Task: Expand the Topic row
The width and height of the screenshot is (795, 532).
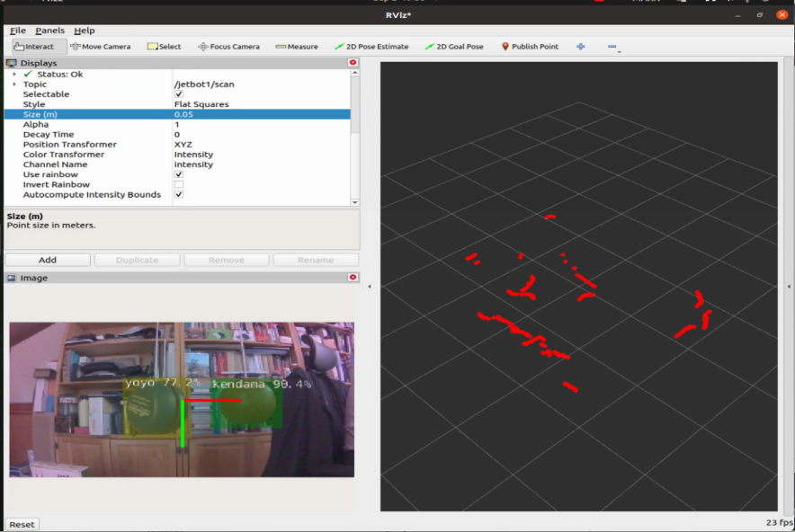Action: (x=14, y=84)
